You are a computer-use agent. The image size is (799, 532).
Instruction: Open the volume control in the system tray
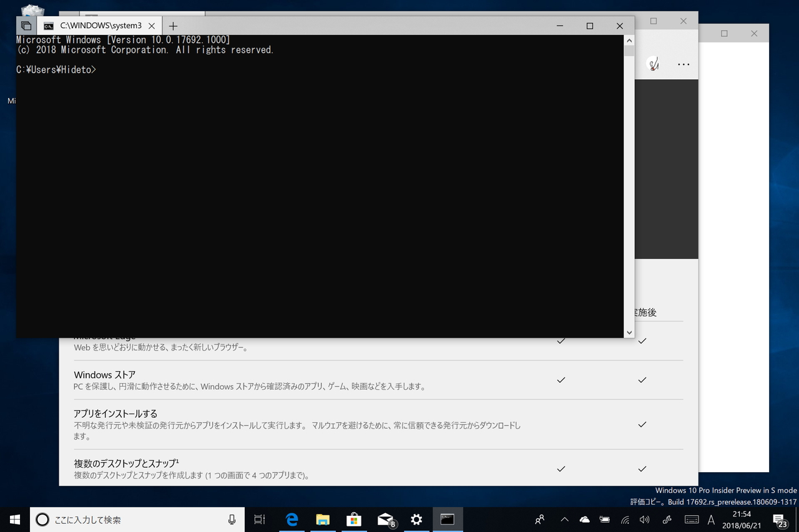click(x=645, y=520)
